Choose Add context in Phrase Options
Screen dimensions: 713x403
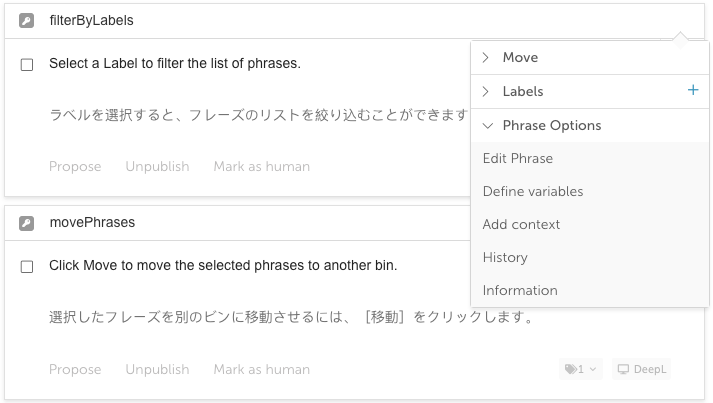click(x=521, y=224)
